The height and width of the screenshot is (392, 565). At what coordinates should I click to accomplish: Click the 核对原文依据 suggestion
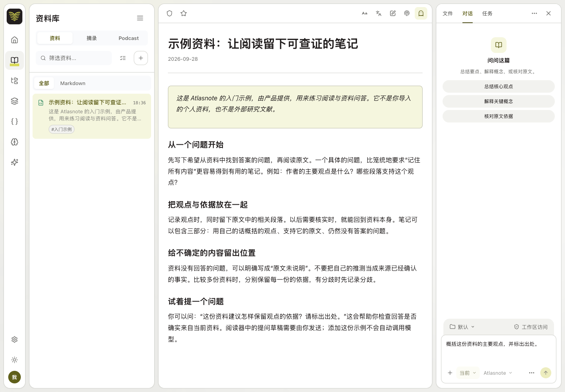point(499,116)
